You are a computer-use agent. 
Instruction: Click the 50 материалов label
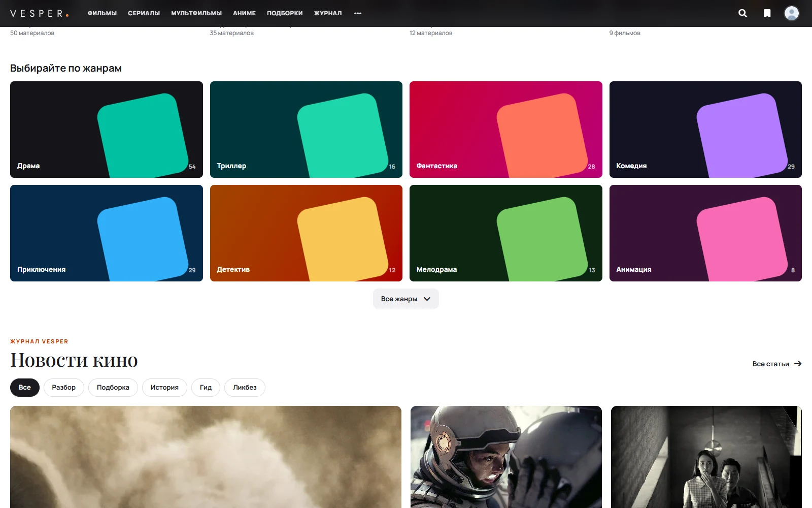pos(32,33)
